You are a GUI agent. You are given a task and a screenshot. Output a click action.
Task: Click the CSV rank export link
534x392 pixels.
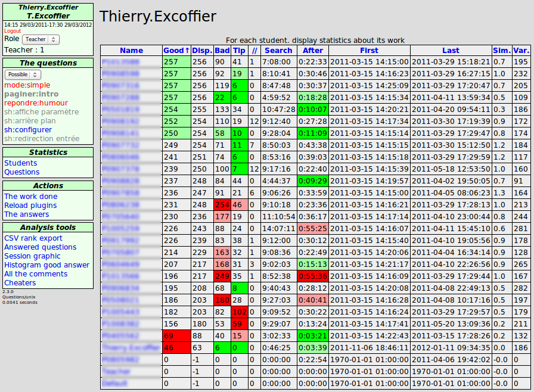[33, 238]
